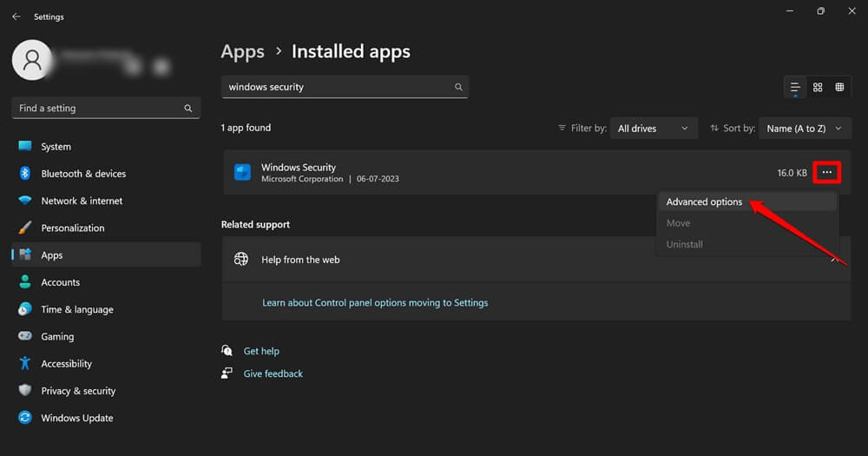Open Control panel options moving to Settings link
This screenshot has height=456, width=868.
(x=375, y=303)
